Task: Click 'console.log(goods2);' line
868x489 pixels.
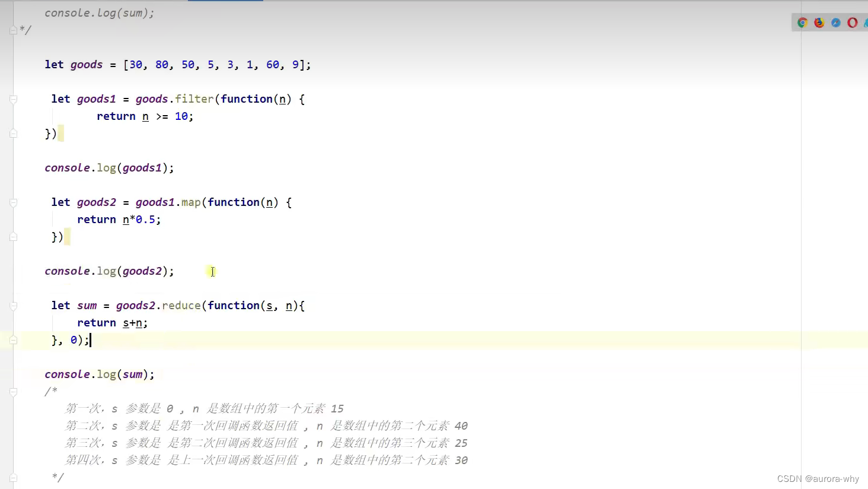Action: coord(110,271)
